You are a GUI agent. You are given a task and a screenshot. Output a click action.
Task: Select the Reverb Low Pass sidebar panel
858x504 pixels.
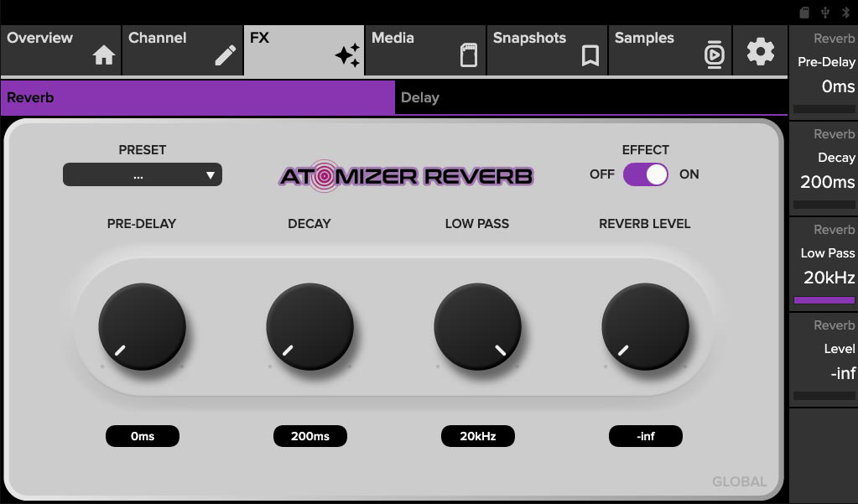[x=824, y=265]
